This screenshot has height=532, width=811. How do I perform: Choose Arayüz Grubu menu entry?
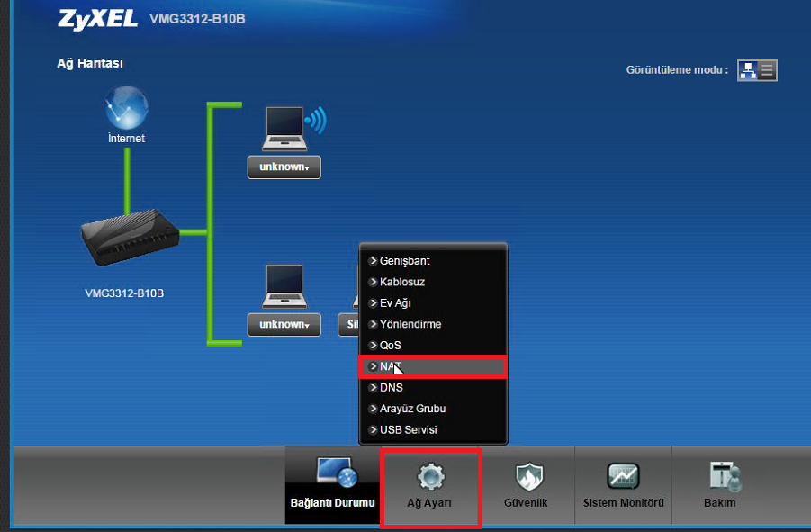coord(434,409)
